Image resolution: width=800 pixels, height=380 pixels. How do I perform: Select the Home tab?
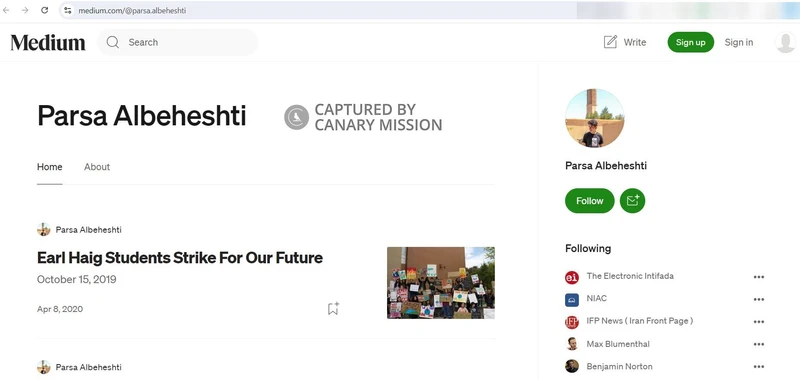point(49,167)
